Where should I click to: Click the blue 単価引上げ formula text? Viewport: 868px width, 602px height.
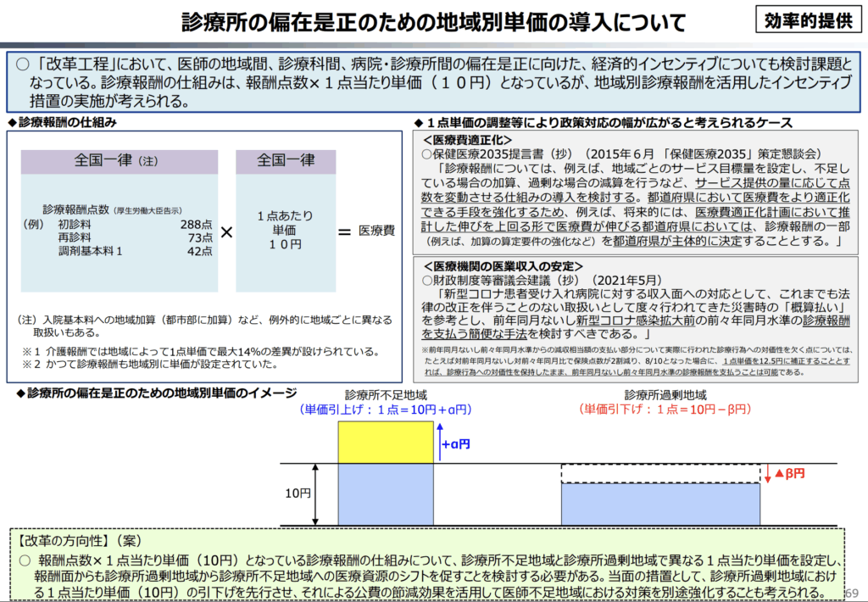click(x=386, y=410)
